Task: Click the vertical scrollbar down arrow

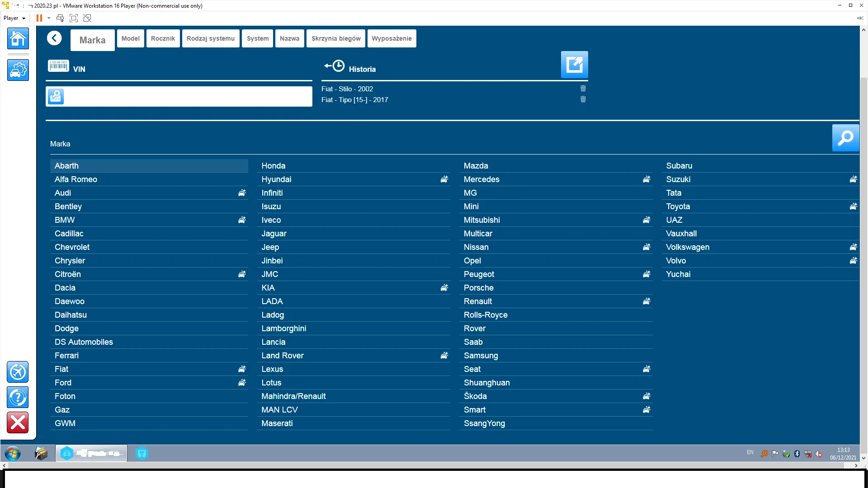Action: (x=863, y=458)
